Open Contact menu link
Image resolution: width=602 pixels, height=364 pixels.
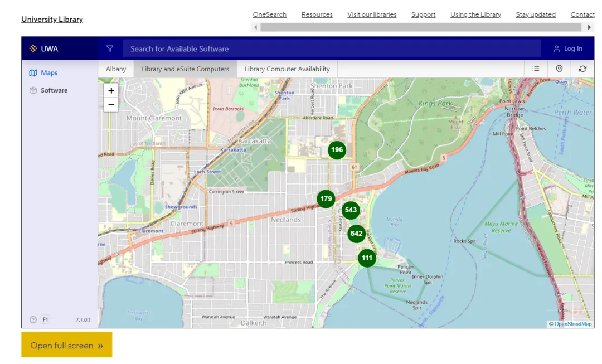[x=582, y=14]
